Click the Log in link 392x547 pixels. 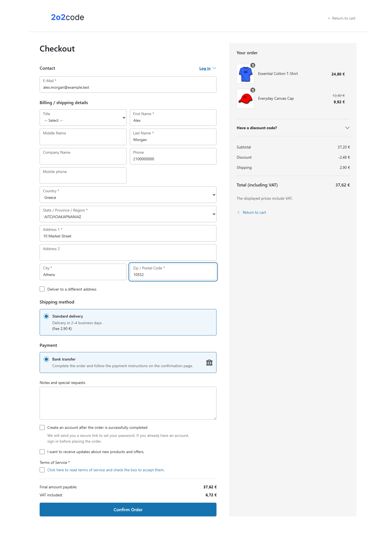[205, 68]
